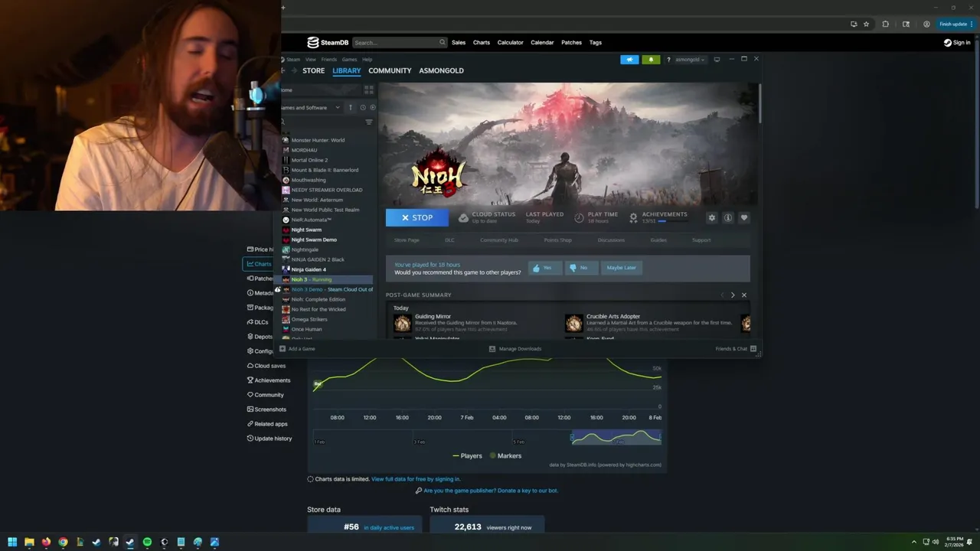This screenshot has width=980, height=551.
Task: Open Steam View menu
Action: coord(311,60)
